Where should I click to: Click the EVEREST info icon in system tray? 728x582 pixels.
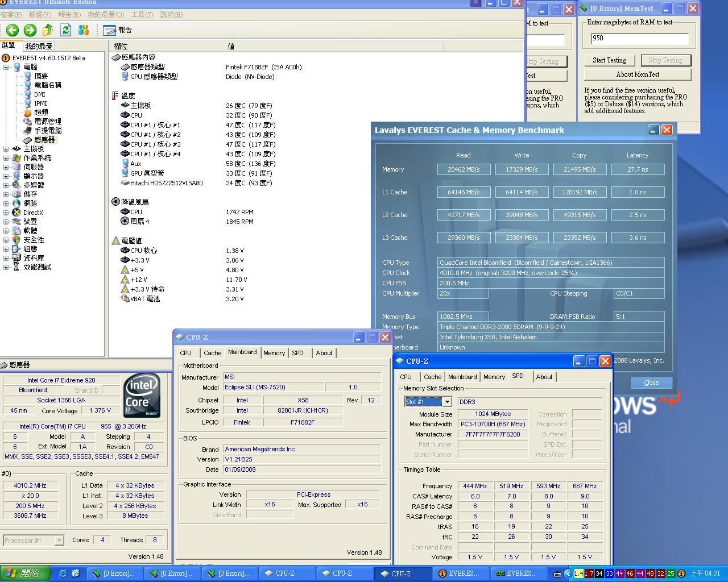681,573
